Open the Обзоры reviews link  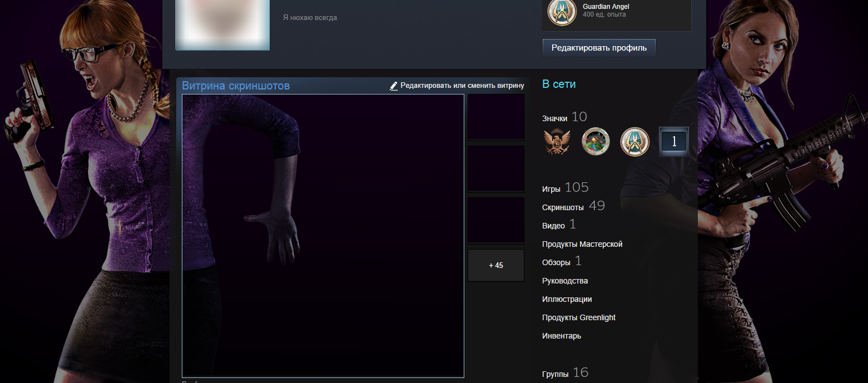556,262
